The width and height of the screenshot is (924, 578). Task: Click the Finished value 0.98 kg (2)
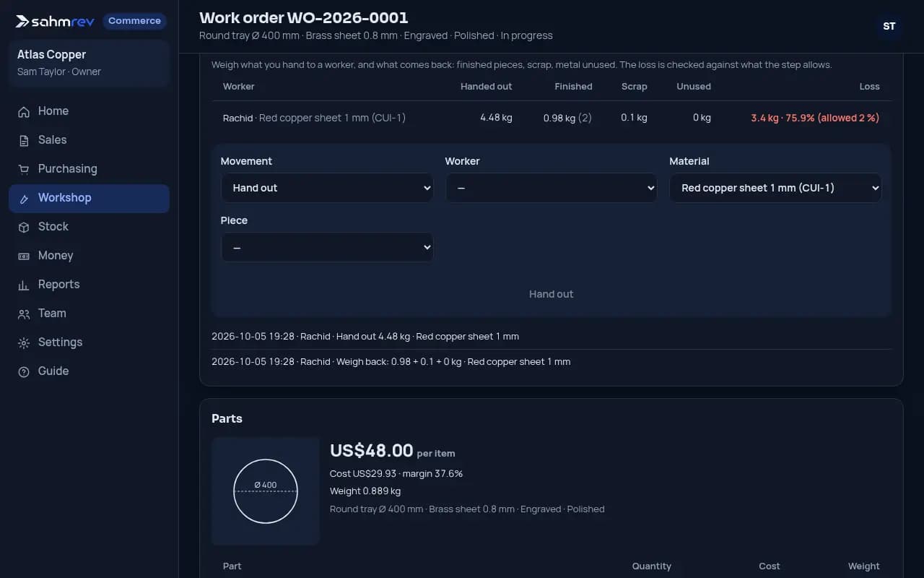click(567, 118)
